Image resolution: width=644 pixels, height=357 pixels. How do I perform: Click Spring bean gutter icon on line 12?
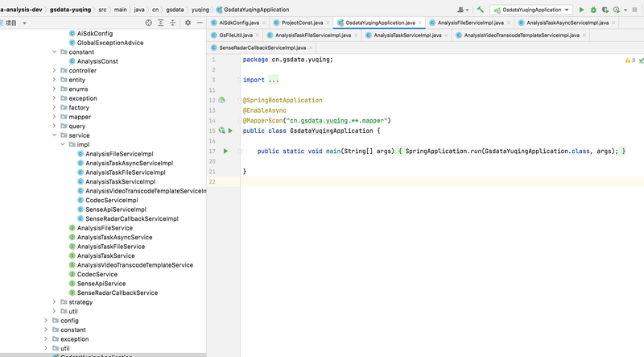click(x=222, y=100)
